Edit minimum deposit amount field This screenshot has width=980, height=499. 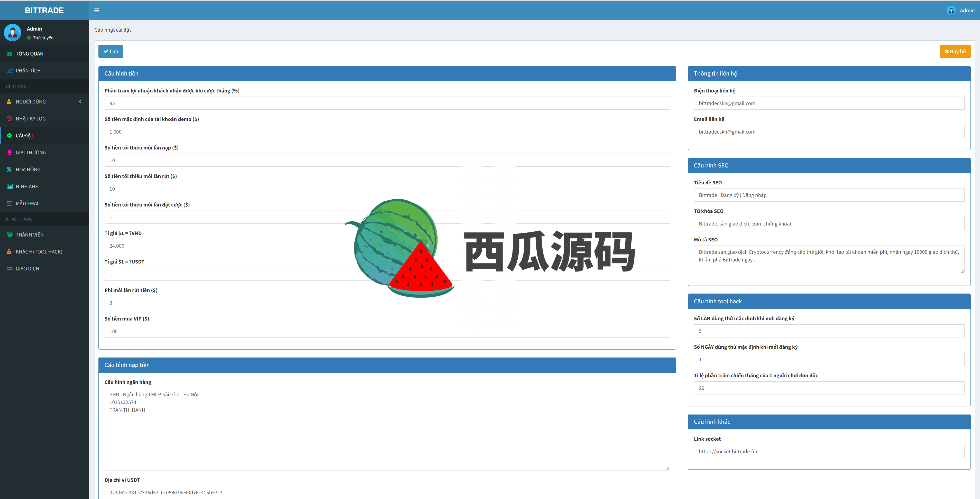pyautogui.click(x=387, y=160)
